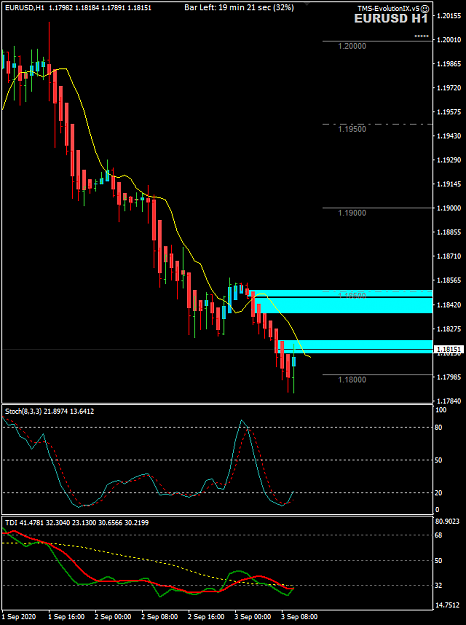Click the 2 Sep 08:00 time label

pos(160,617)
